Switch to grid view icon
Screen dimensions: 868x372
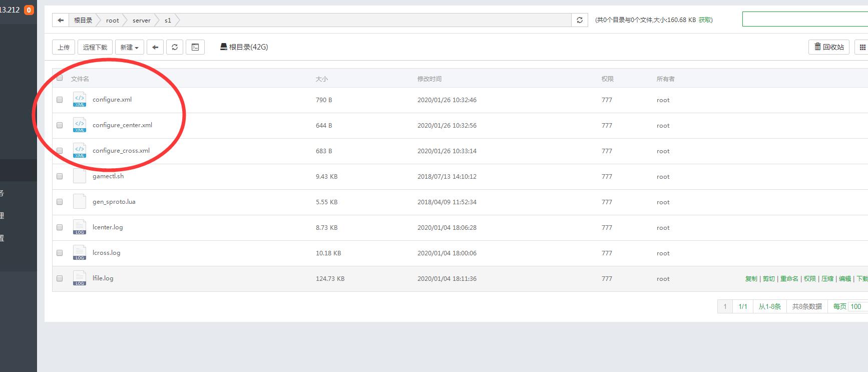coord(862,47)
